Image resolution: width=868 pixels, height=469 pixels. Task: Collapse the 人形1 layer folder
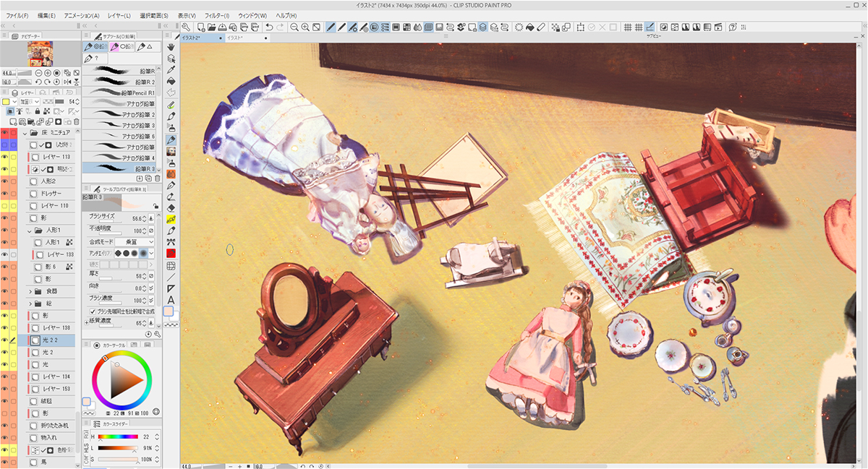point(30,231)
